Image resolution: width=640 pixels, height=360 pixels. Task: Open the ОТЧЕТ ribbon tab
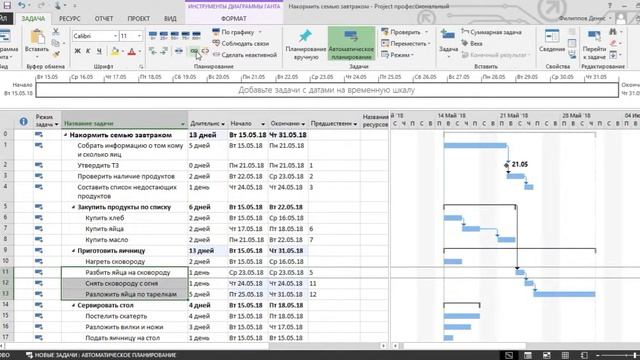click(x=104, y=19)
